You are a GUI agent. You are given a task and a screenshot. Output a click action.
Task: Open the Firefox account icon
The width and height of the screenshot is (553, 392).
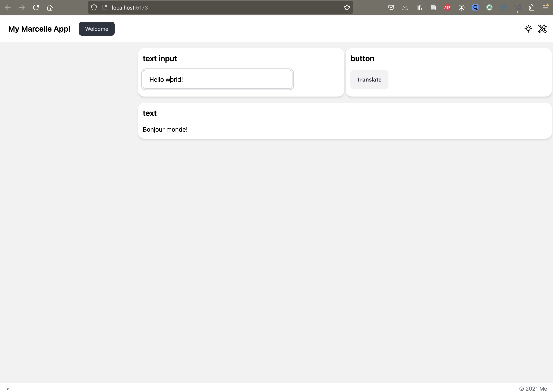pyautogui.click(x=462, y=7)
